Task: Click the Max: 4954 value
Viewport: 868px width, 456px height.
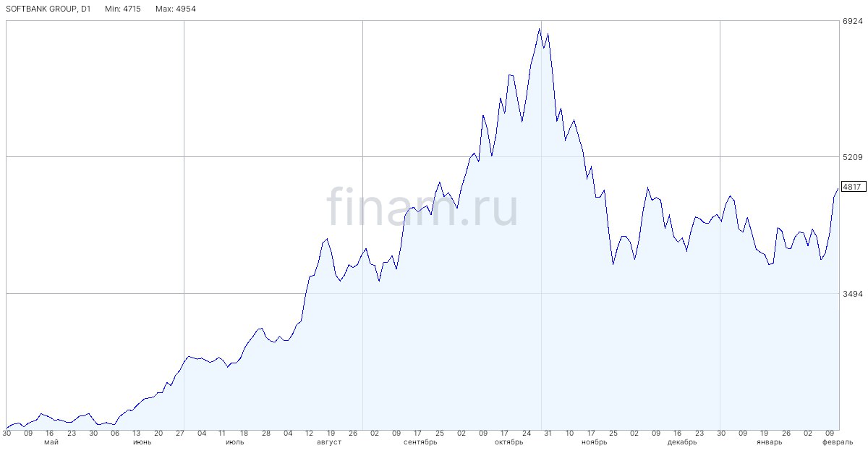Action: pos(176,9)
